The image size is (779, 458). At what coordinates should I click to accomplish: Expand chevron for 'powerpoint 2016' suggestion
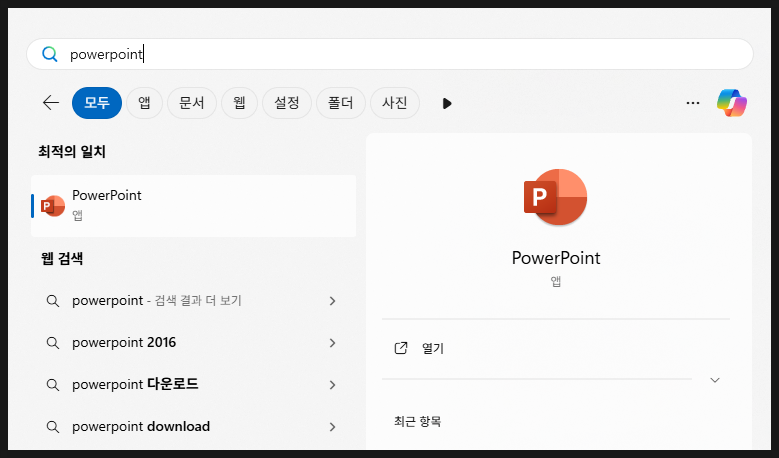coord(332,343)
